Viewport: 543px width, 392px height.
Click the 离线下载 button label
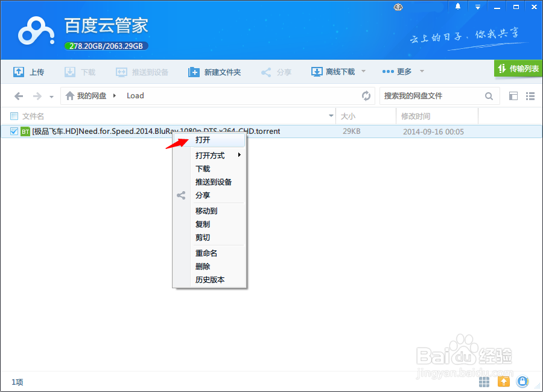point(340,72)
